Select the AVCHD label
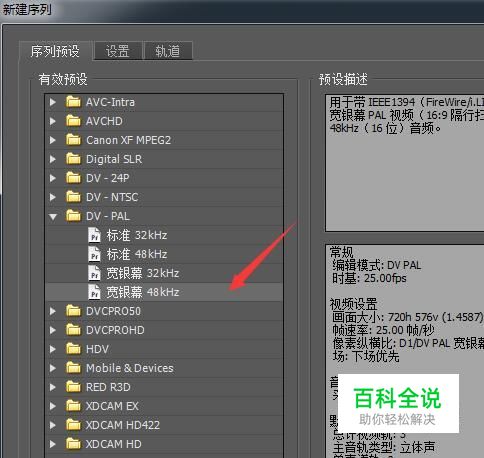Image resolution: width=484 pixels, height=458 pixels. point(104,121)
